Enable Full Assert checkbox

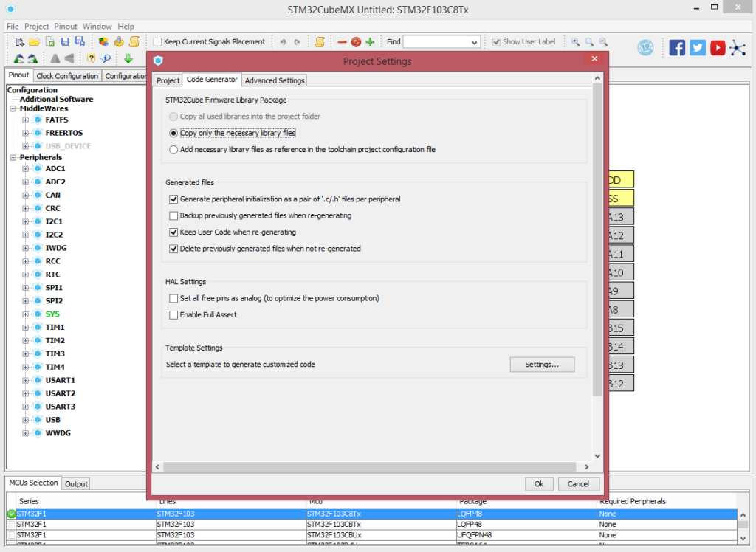pyautogui.click(x=173, y=315)
